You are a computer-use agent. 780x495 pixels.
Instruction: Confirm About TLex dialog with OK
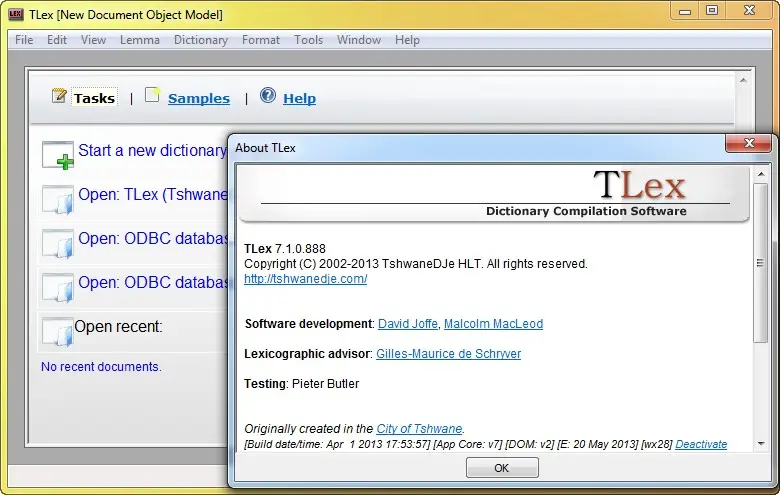pos(502,468)
